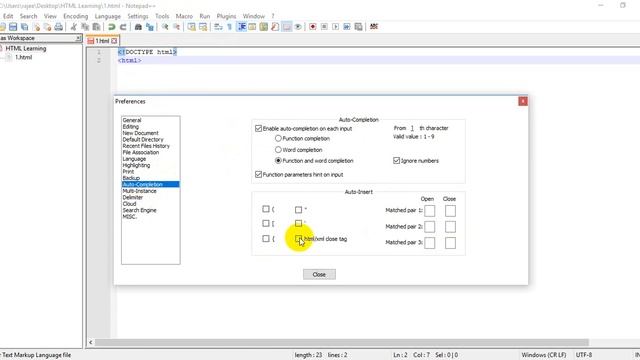Toggle the file monitoring eye icon
The width and height of the screenshot is (640, 360).
pyautogui.click(x=298, y=27)
